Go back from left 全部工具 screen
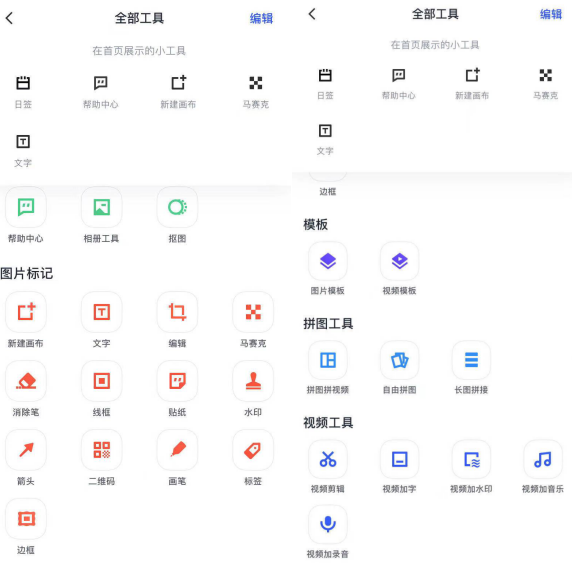The width and height of the screenshot is (572, 566). (x=10, y=18)
